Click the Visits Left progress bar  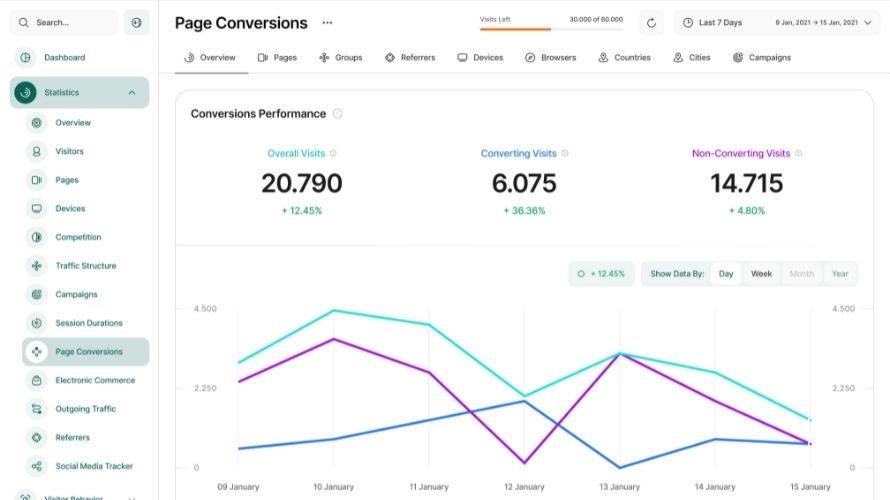tap(551, 29)
